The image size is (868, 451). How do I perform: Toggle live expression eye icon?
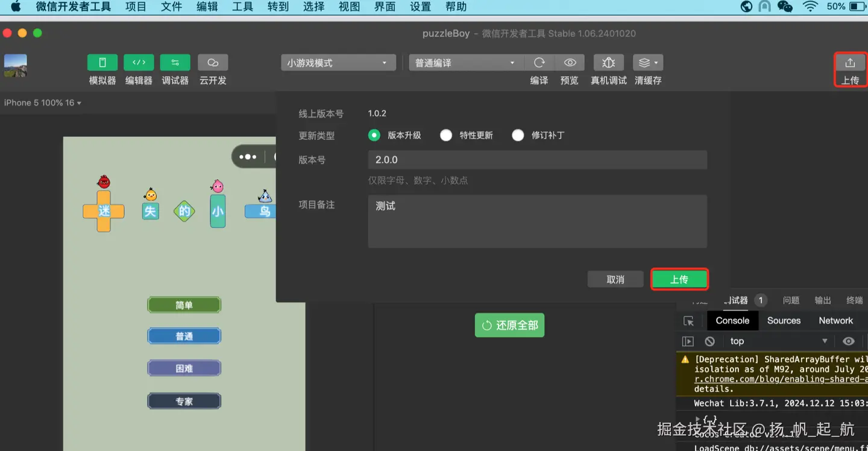pyautogui.click(x=849, y=341)
